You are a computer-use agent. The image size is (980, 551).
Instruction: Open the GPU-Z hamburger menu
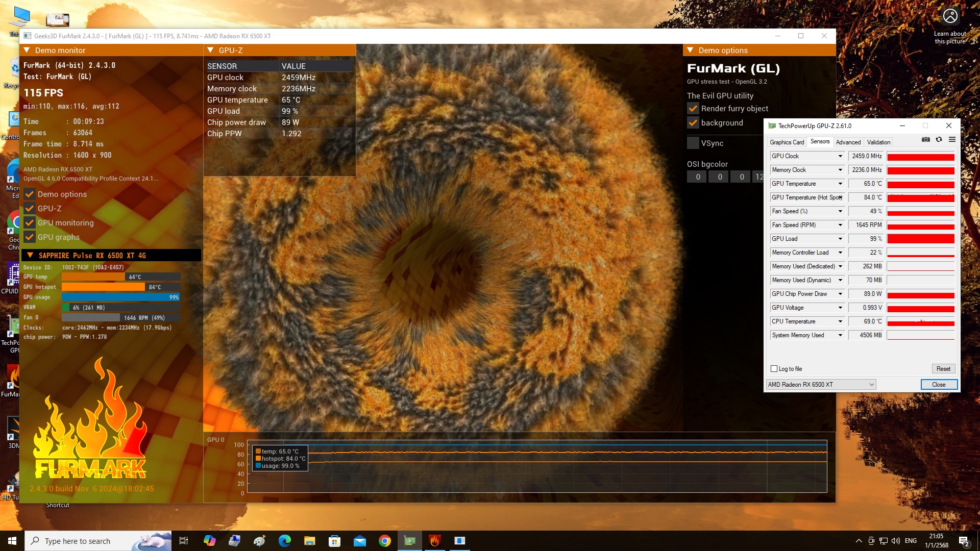952,140
